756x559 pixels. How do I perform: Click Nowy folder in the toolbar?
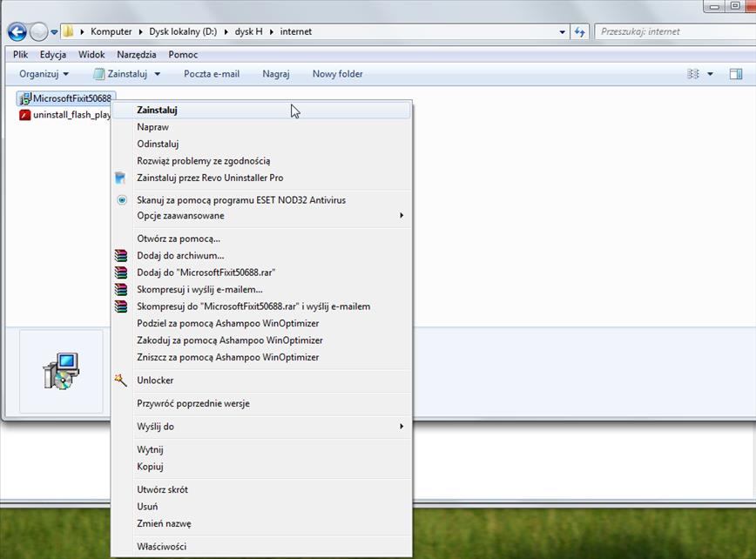(x=338, y=74)
